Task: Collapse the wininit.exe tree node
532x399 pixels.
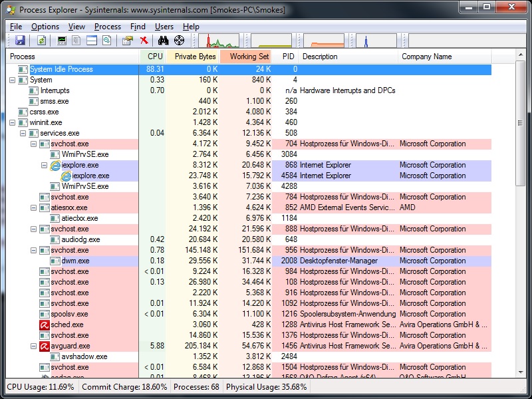Action: pos(12,122)
